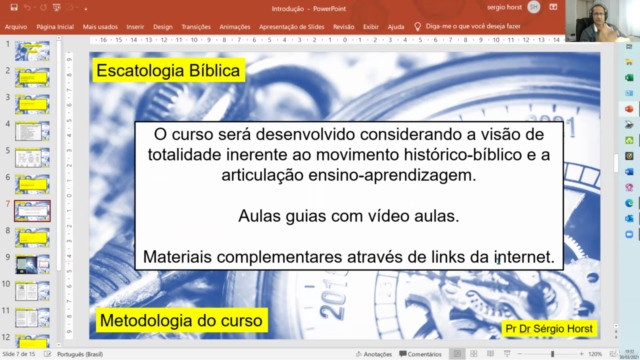
Task: Select slide 10 thumbnail
Action: coord(32,291)
